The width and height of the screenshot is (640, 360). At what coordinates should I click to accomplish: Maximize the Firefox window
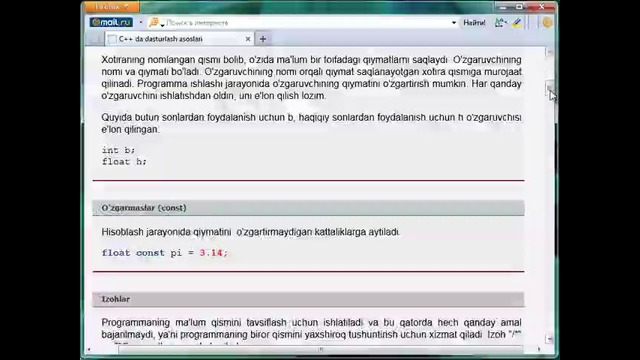click(x=519, y=7)
